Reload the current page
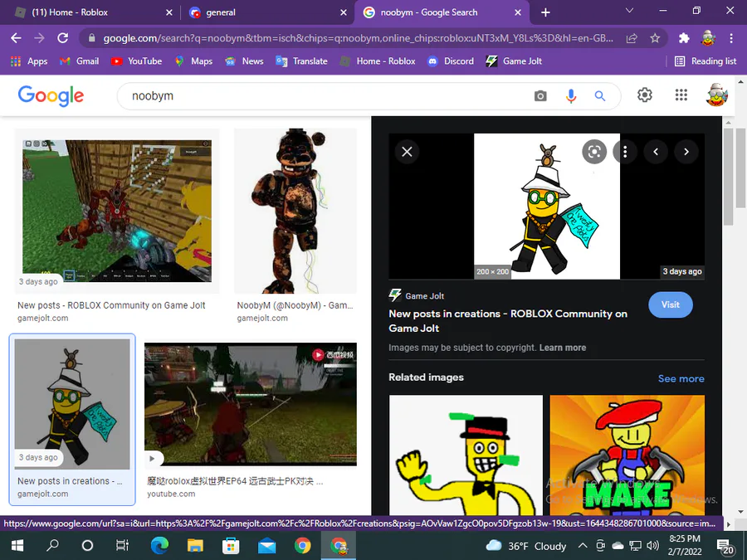747x560 pixels. click(62, 38)
